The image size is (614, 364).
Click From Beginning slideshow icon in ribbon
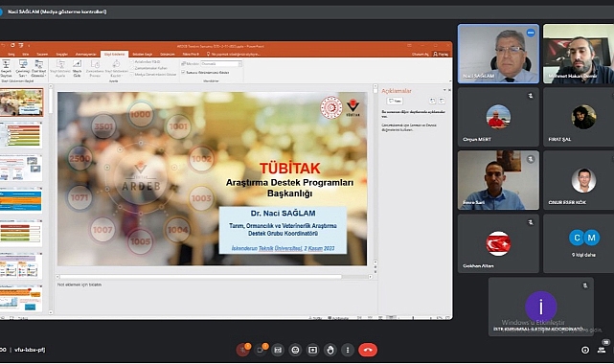[x=6, y=68]
